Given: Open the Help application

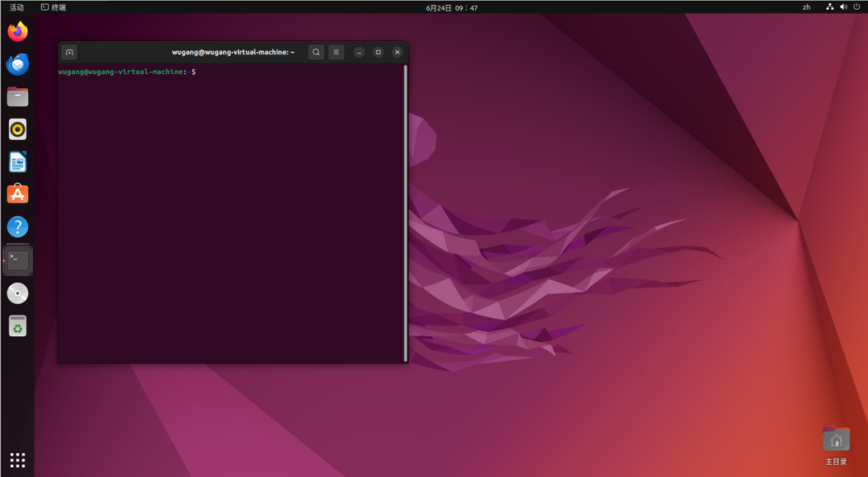Looking at the screenshot, I should pos(18,227).
